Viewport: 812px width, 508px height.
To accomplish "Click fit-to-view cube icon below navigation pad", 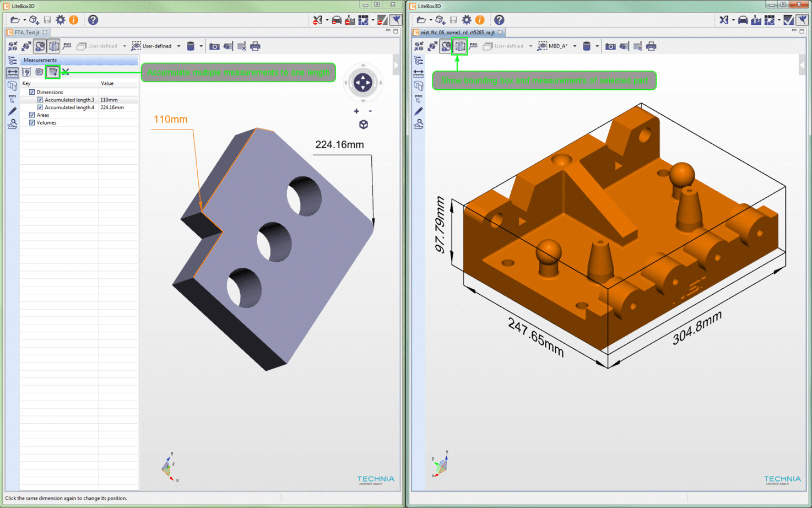I will tap(364, 125).
